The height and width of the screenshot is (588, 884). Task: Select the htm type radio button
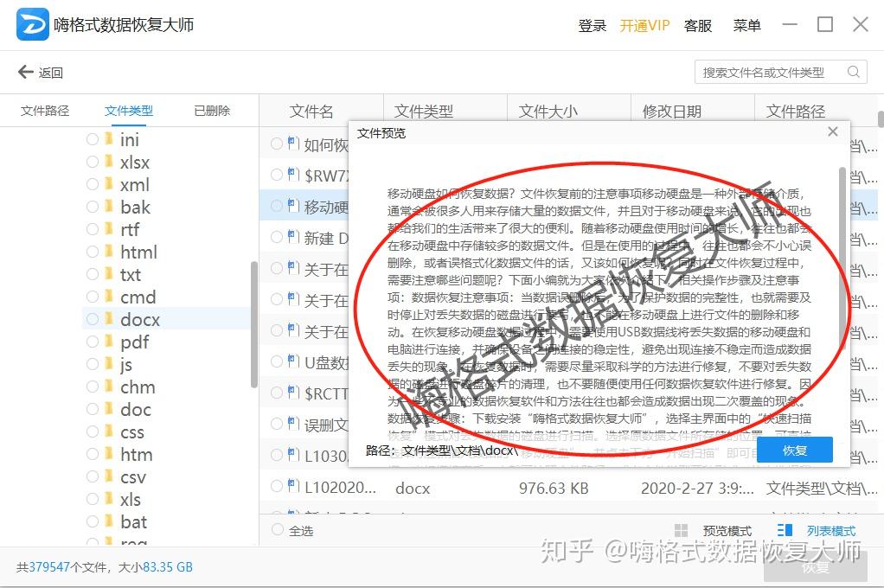click(x=93, y=454)
